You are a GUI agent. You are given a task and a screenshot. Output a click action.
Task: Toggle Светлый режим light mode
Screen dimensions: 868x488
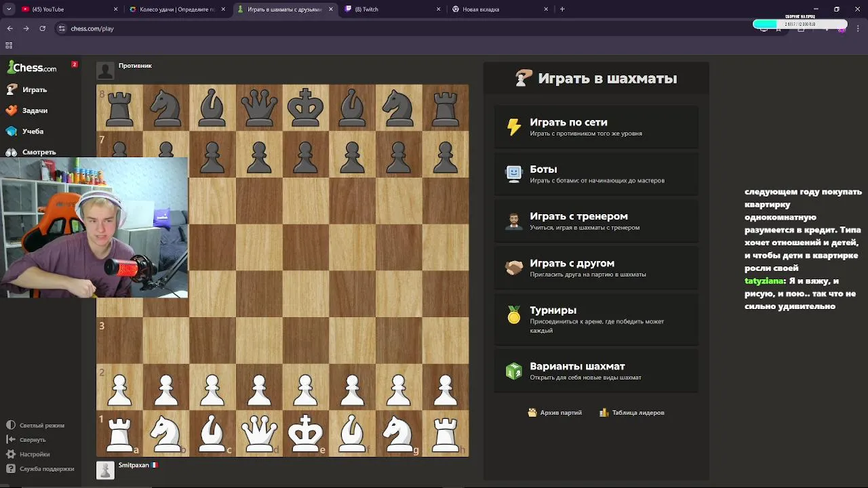36,426
